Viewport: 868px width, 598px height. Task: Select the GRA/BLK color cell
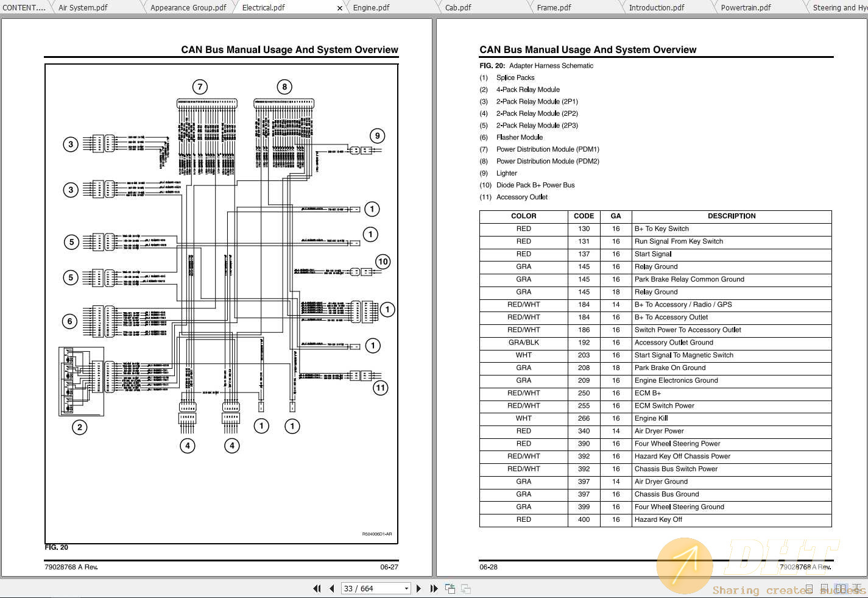(x=524, y=343)
